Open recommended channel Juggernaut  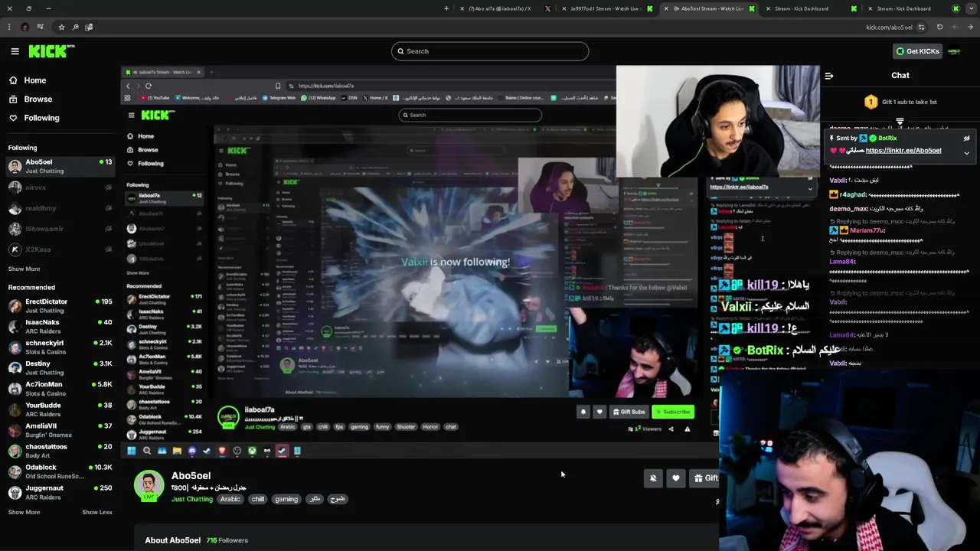pos(60,492)
